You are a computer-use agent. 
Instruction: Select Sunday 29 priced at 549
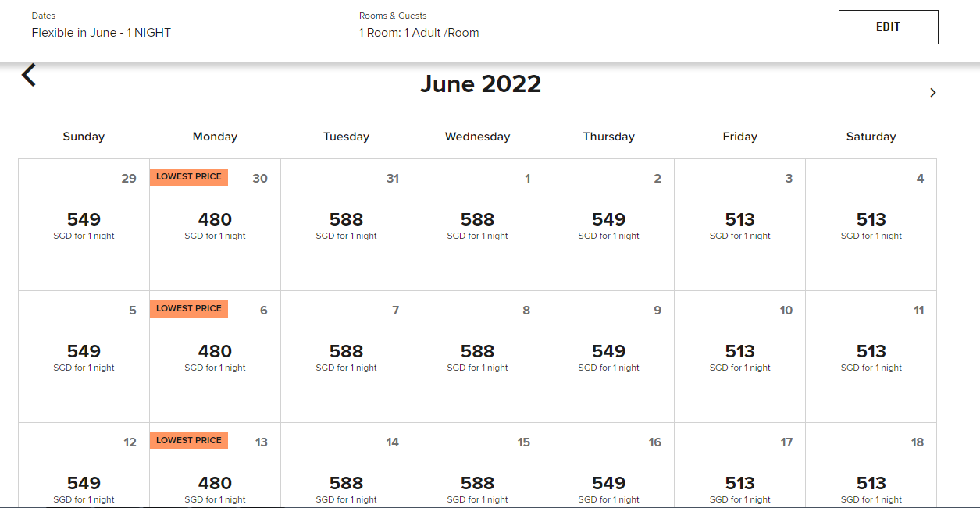click(84, 225)
